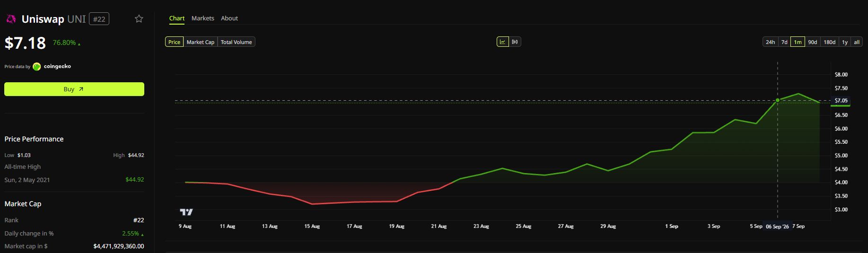
Task: Click the $7.18 current price
Action: 25,43
